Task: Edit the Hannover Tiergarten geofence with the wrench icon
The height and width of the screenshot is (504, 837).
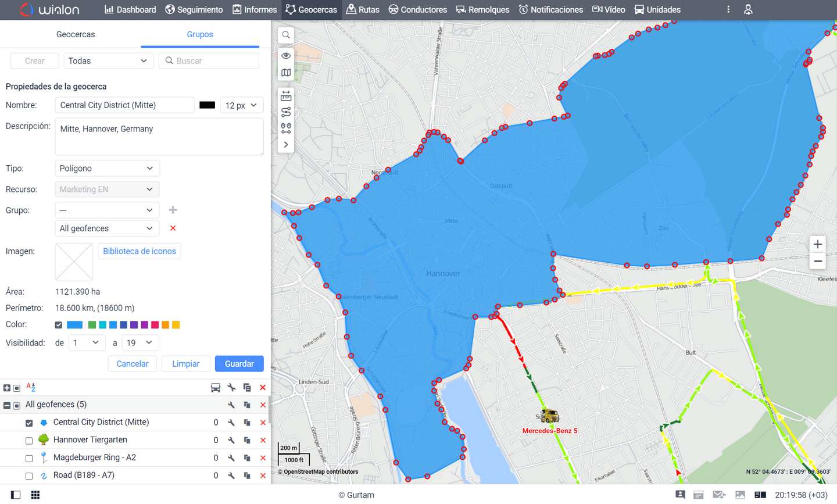Action: (231, 440)
